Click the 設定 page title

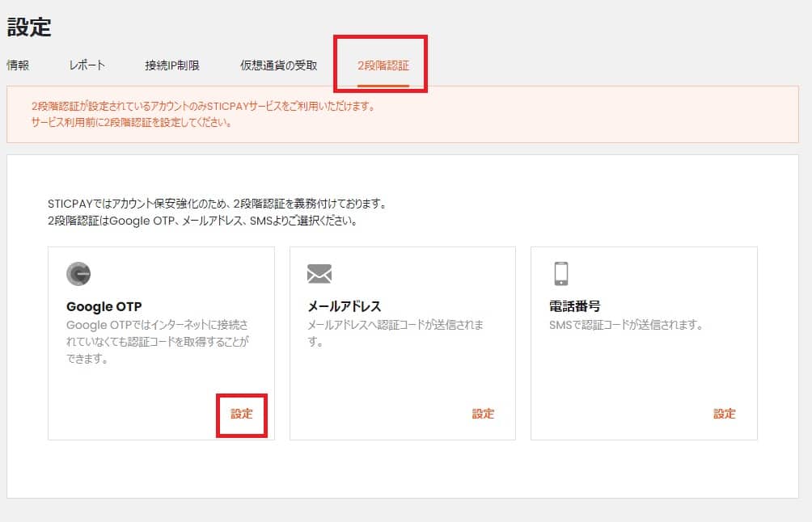(29, 27)
